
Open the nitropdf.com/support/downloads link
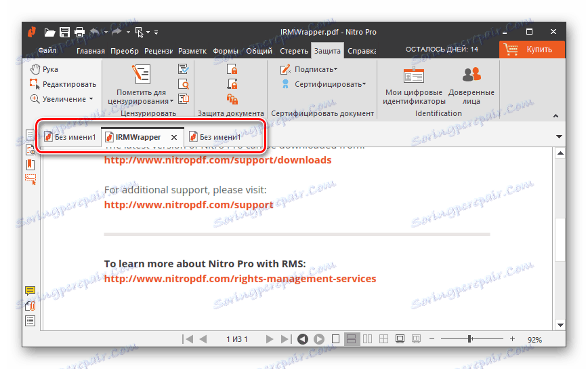218,160
